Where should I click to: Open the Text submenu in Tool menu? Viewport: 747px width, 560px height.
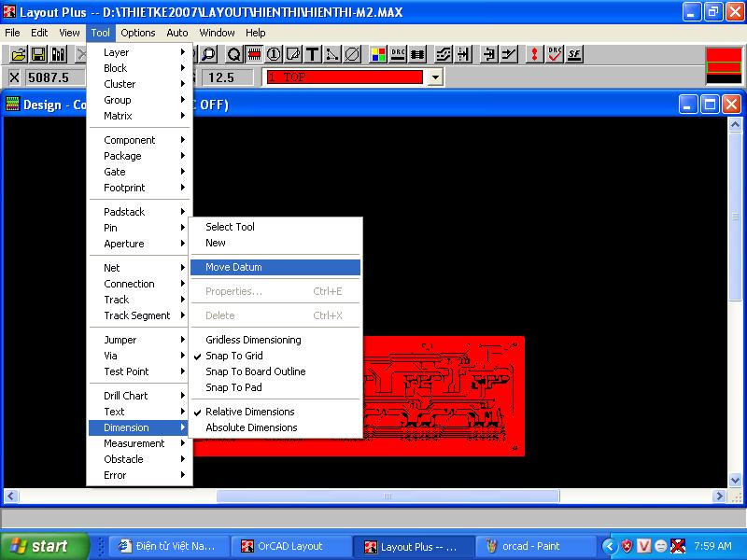pyautogui.click(x=140, y=412)
